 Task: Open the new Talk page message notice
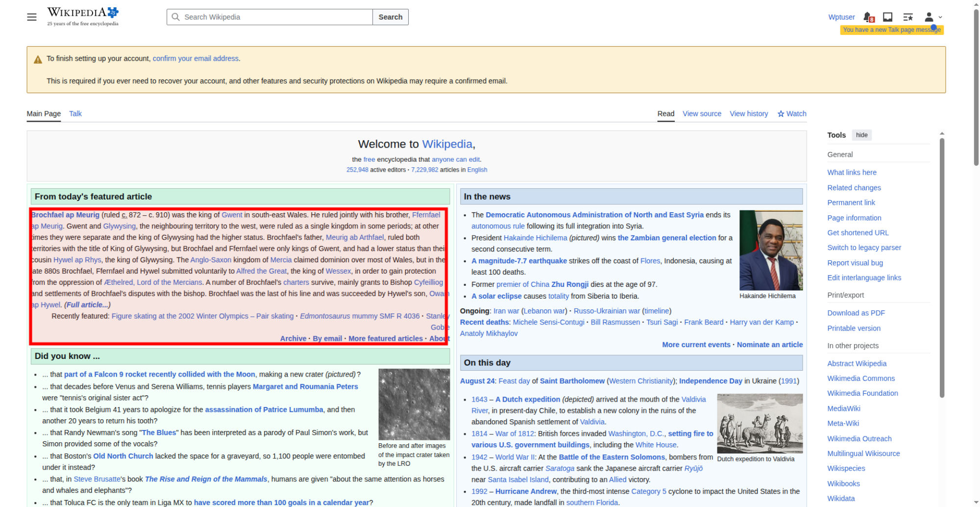[x=892, y=30]
